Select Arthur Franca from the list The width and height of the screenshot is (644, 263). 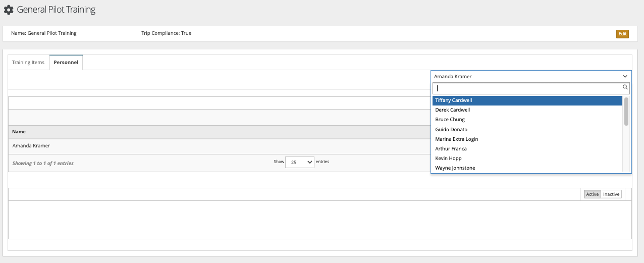click(527, 149)
